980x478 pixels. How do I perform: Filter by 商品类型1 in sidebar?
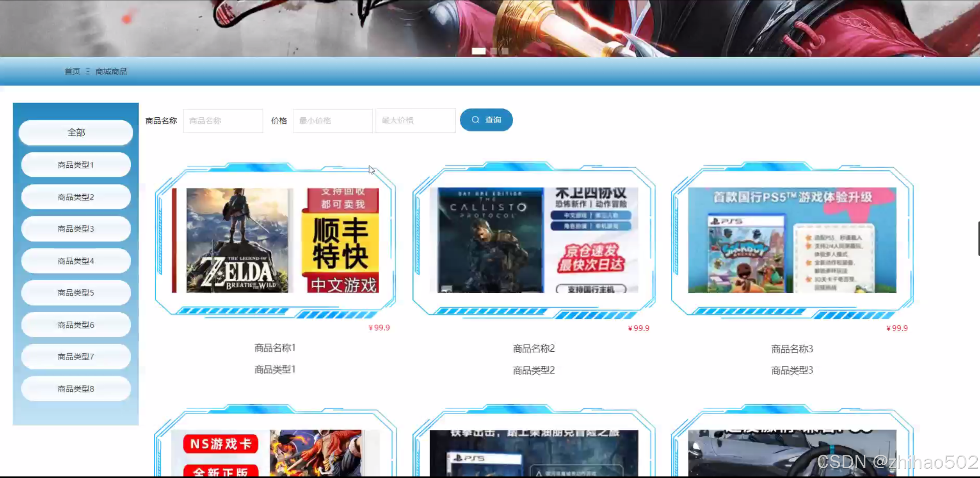click(76, 165)
